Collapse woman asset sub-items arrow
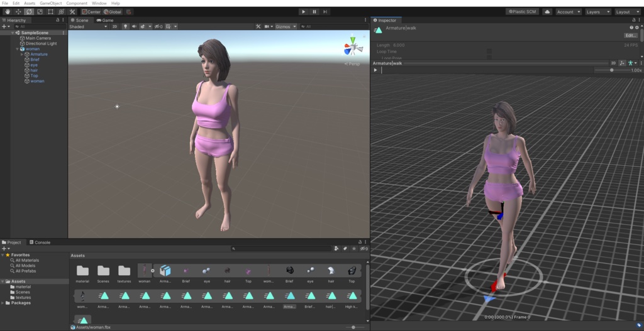This screenshot has width=644, height=331. (x=153, y=271)
